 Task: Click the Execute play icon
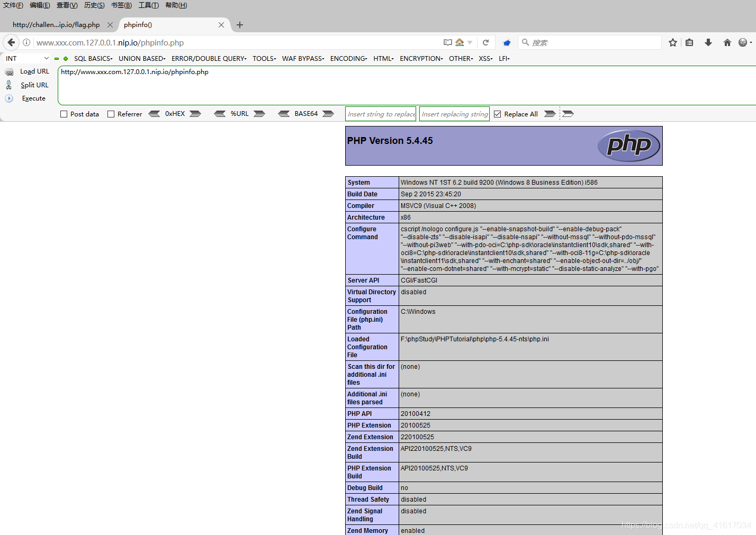9,98
